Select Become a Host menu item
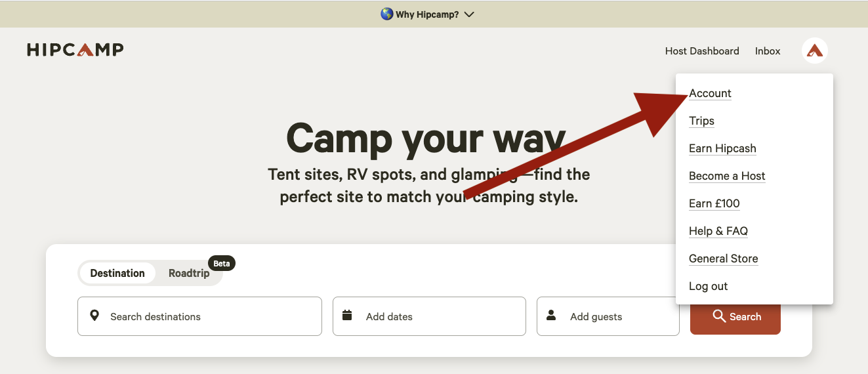 coord(727,176)
